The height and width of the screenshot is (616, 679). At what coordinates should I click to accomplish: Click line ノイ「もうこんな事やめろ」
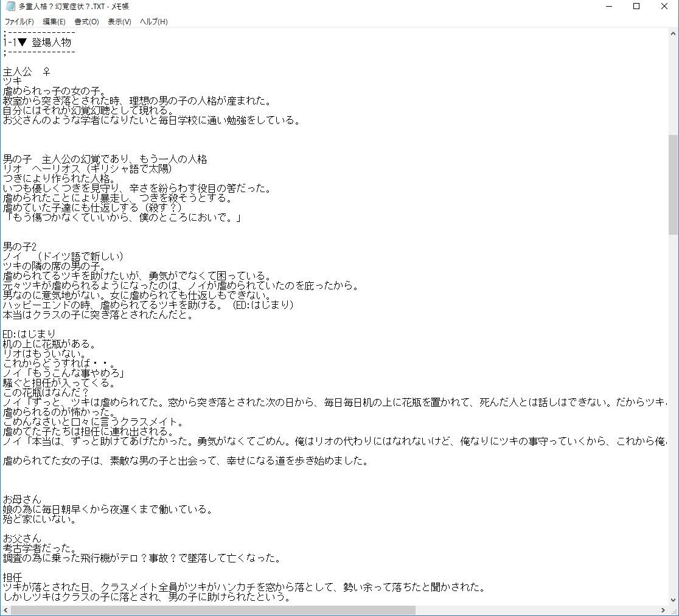click(64, 373)
